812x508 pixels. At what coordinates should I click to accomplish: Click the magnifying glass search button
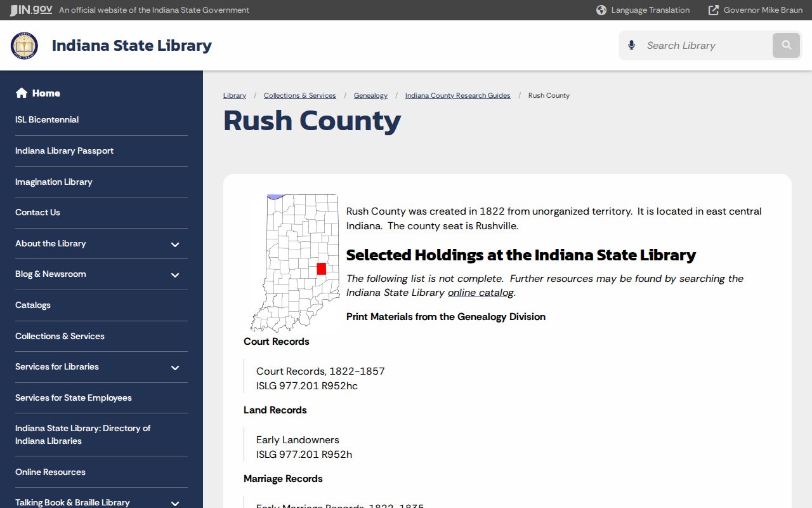(787, 45)
